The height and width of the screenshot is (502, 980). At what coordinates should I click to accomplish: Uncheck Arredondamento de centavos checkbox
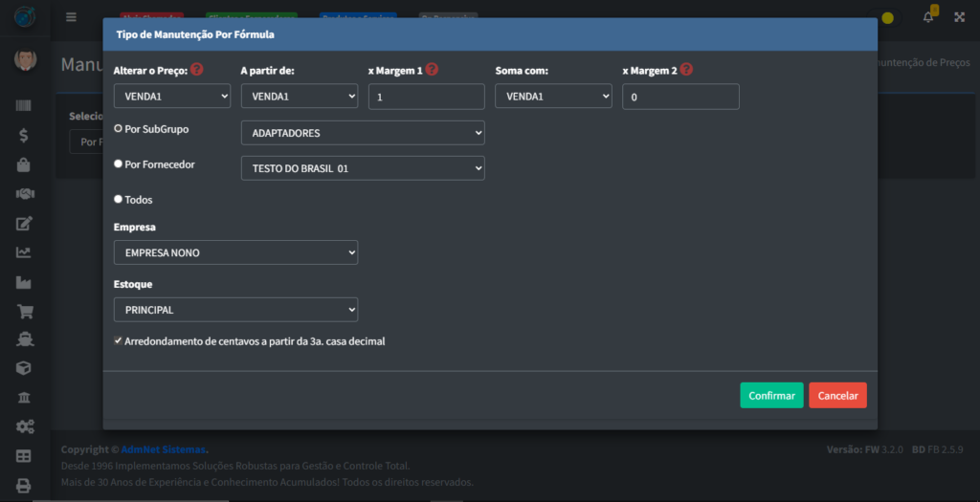118,340
